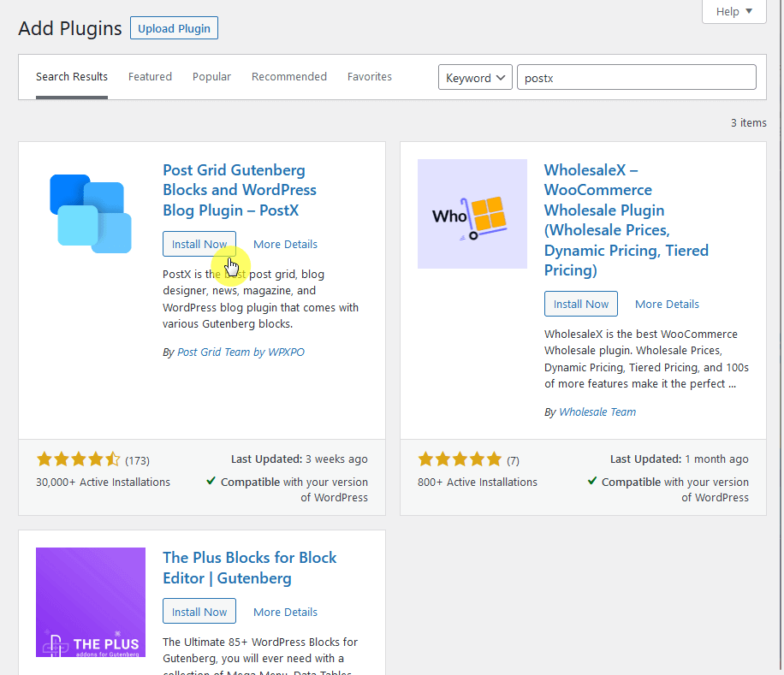
Task: Switch to the Recommended tab
Action: click(289, 77)
